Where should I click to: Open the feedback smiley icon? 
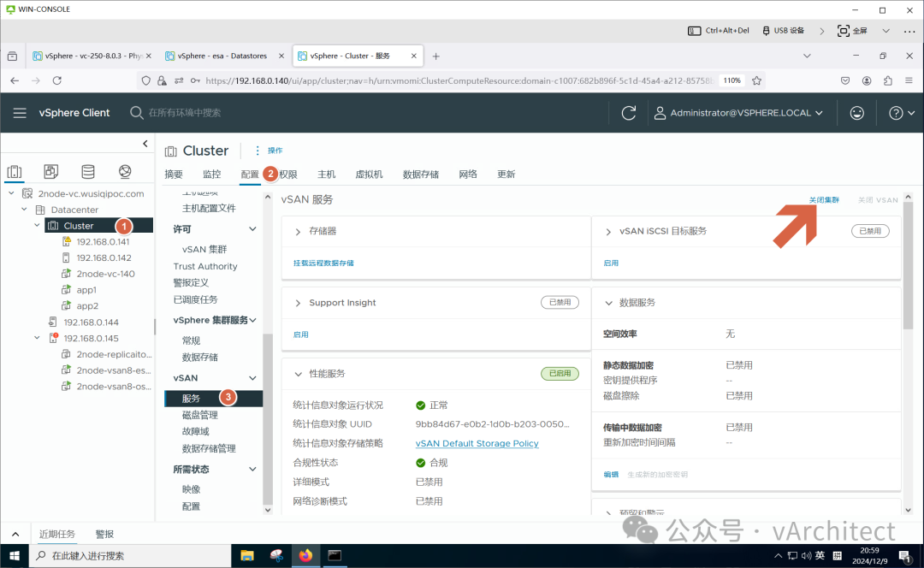(x=856, y=113)
